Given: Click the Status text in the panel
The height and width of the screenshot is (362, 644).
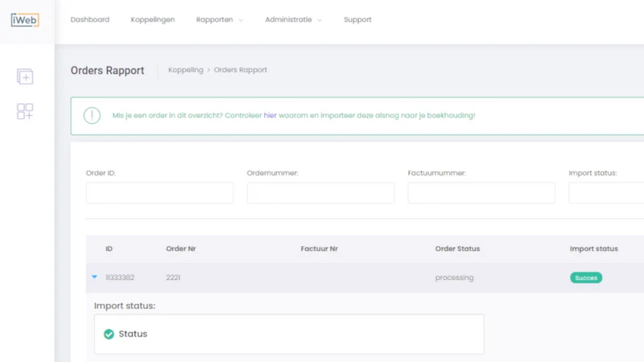Looking at the screenshot, I should click(133, 334).
